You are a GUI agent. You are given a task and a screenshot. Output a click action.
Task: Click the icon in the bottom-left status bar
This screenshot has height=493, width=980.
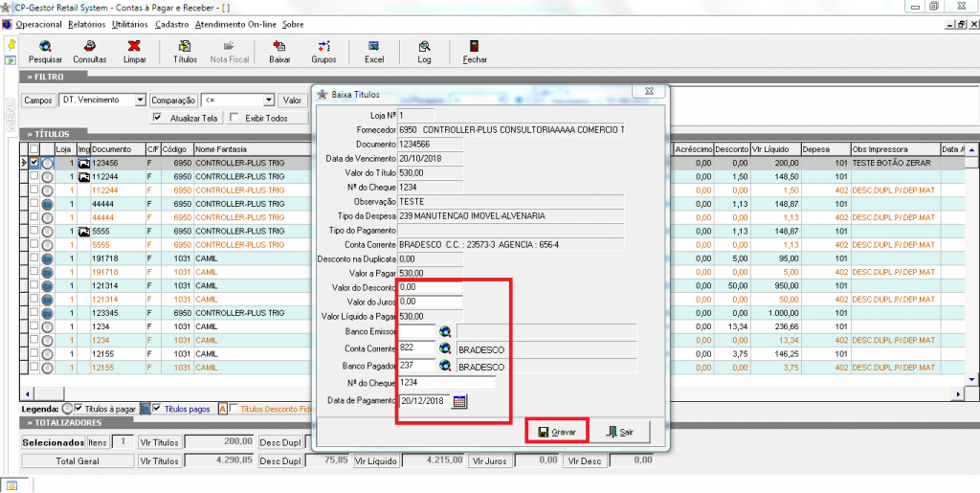point(11,485)
